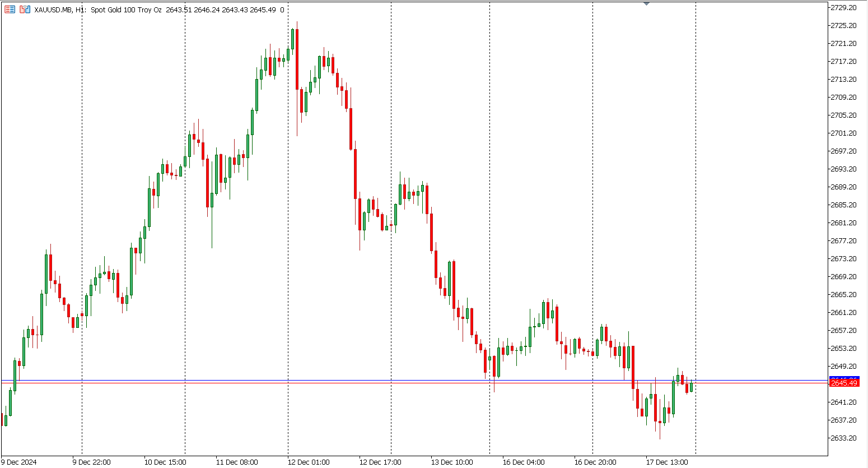Screen dimensions: 868x468
Task: Click the 2681.20 price scale label
Action: click(x=844, y=223)
